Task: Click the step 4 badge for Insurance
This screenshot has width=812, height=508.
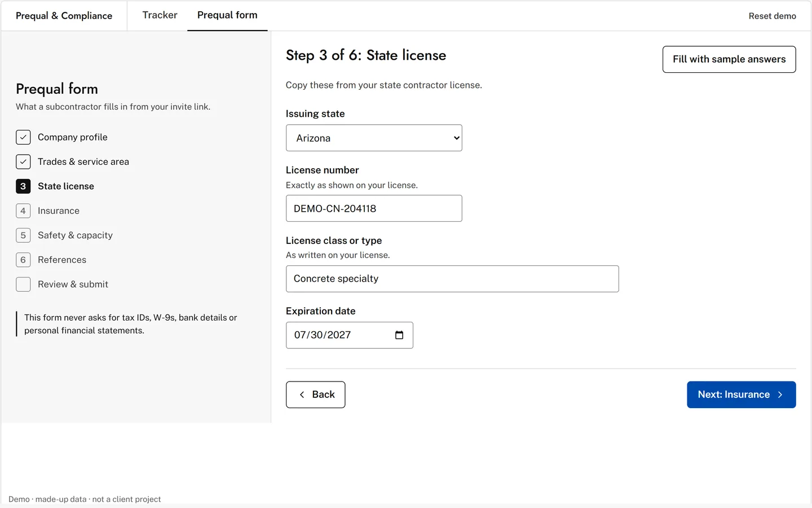Action: tap(23, 211)
